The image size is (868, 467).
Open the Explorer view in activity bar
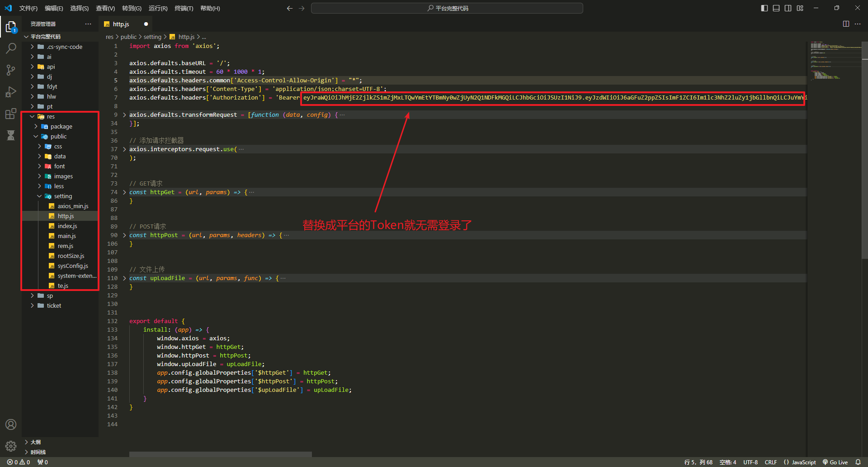coord(11,27)
